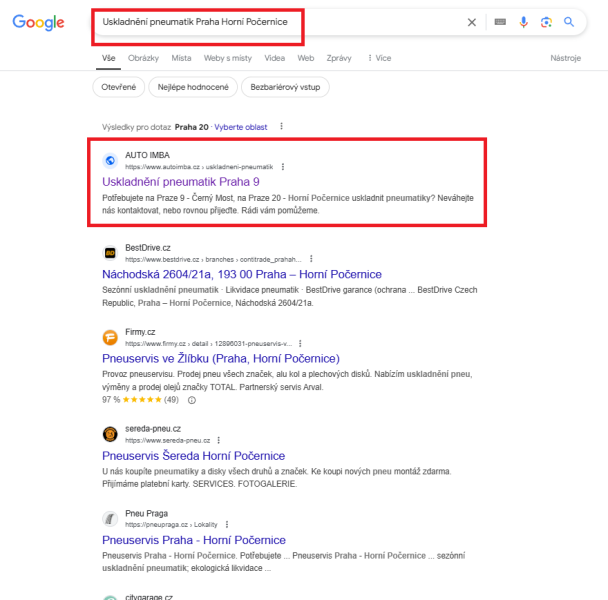Click the Firmy.cz site name

140,332
